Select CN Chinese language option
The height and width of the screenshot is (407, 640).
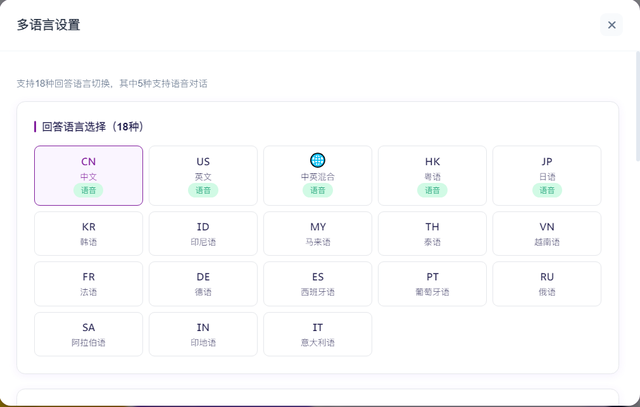pyautogui.click(x=89, y=176)
